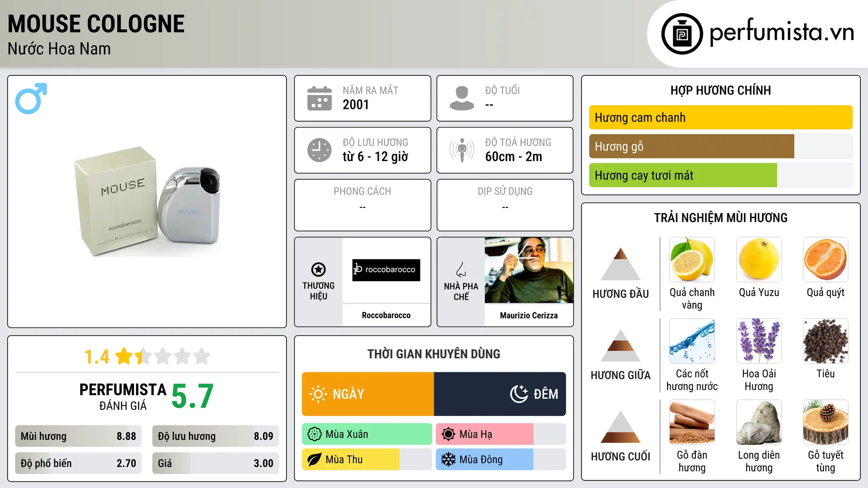Click the orange Ngày daytime bar
The image size is (868, 488).
point(368,394)
